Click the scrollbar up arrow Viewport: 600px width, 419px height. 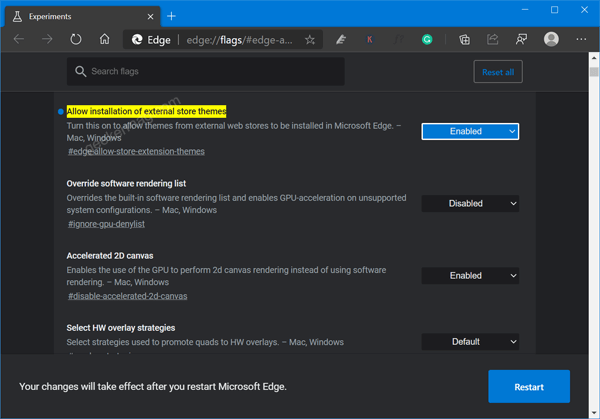[594, 58]
